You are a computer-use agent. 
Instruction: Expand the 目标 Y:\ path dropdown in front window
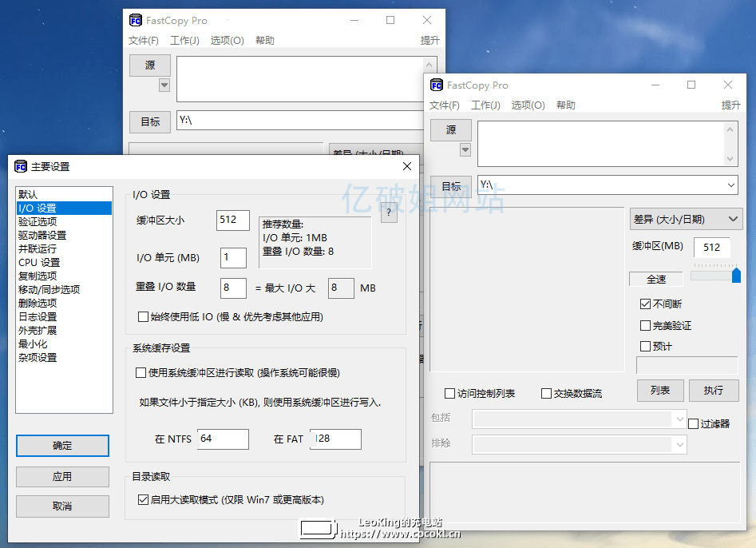pyautogui.click(x=731, y=185)
